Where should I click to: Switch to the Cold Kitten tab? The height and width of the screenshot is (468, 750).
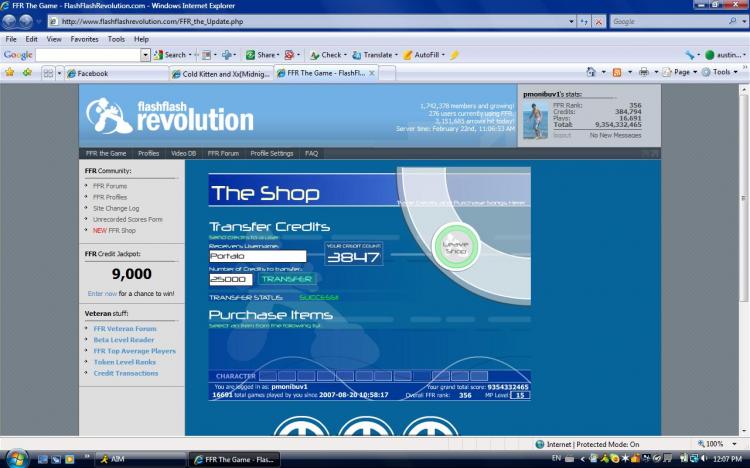tap(221, 74)
